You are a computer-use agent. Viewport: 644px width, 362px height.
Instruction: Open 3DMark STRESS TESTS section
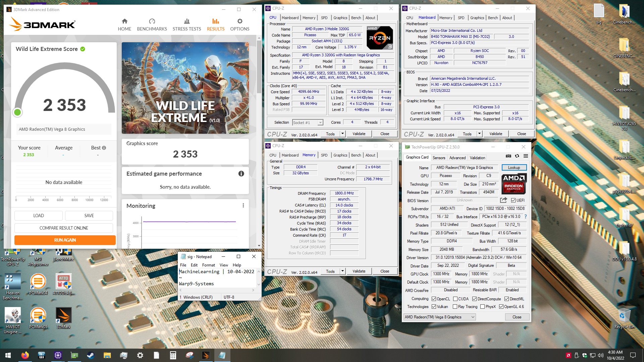(x=187, y=25)
